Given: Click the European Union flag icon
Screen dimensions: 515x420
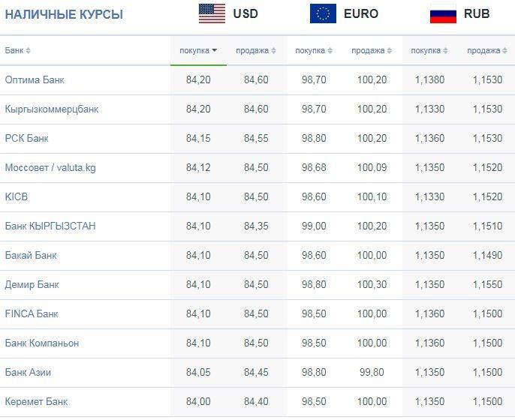Looking at the screenshot, I should coord(323,13).
